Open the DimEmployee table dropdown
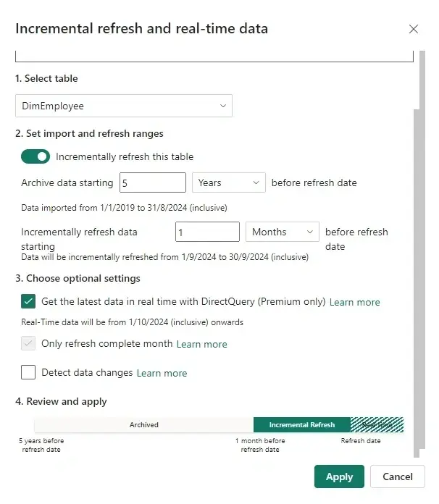The width and height of the screenshot is (439, 504). click(123, 106)
